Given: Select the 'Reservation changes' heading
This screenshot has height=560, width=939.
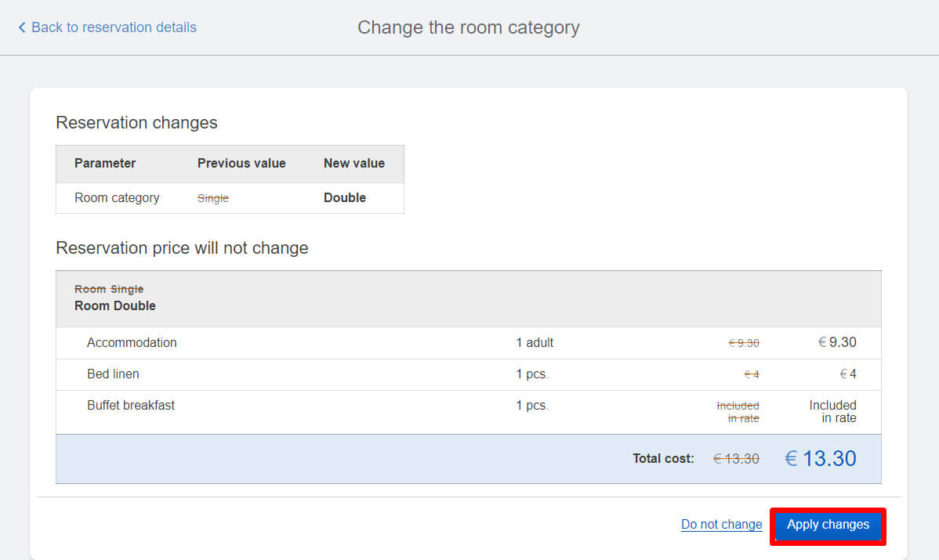Looking at the screenshot, I should (136, 123).
